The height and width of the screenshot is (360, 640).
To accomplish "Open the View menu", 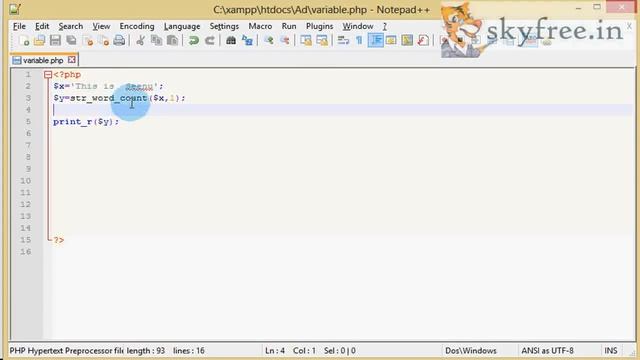I will click(x=101, y=26).
